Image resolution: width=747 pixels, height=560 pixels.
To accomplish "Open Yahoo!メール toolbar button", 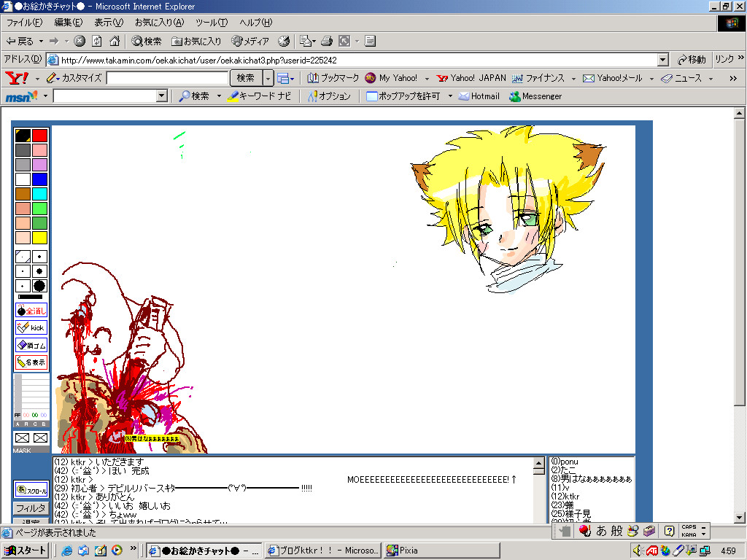I will 613,78.
